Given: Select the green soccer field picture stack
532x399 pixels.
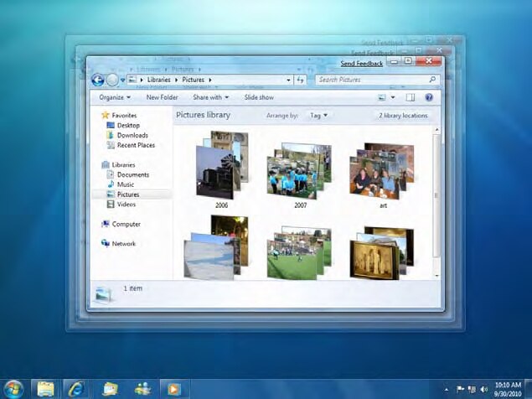Looking at the screenshot, I should (299, 253).
